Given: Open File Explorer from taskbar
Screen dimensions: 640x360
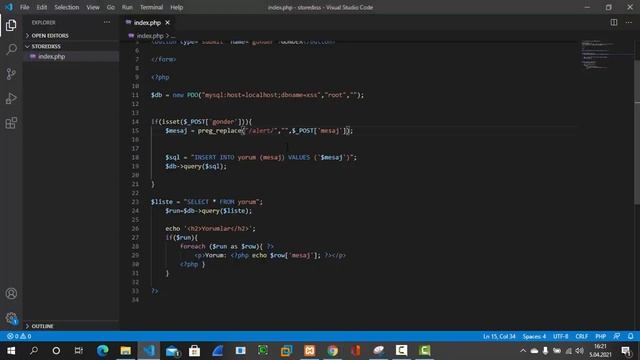Looking at the screenshot, I should click(x=125, y=351).
